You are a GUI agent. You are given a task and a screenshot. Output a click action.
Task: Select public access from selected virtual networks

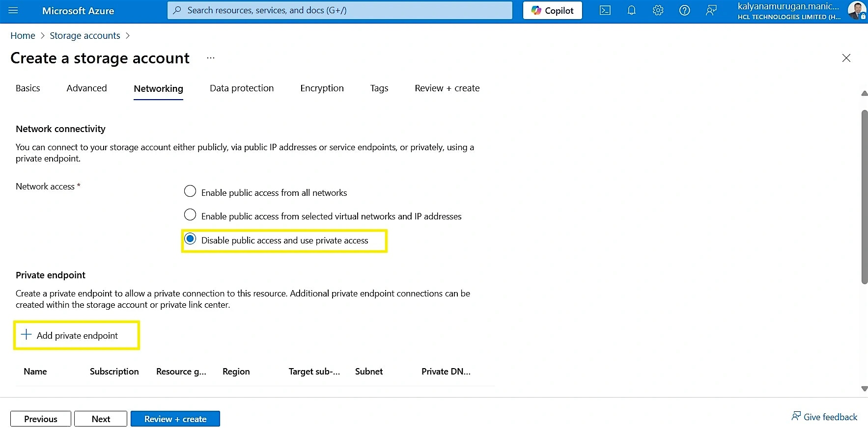[x=190, y=215]
